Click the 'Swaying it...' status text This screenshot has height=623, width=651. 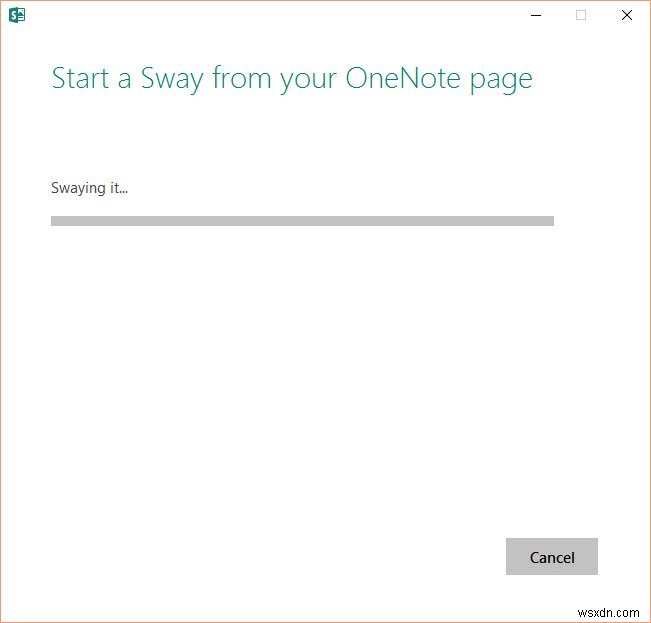[x=89, y=188]
